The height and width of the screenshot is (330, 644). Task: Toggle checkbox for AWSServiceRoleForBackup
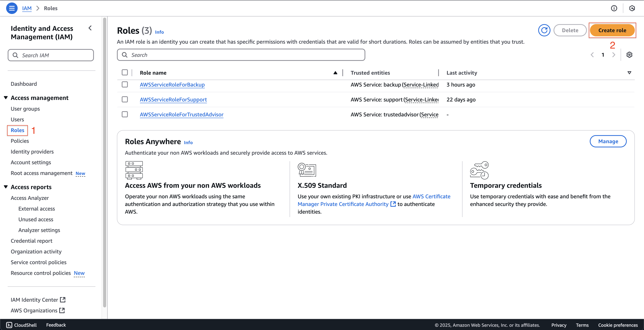tap(125, 84)
